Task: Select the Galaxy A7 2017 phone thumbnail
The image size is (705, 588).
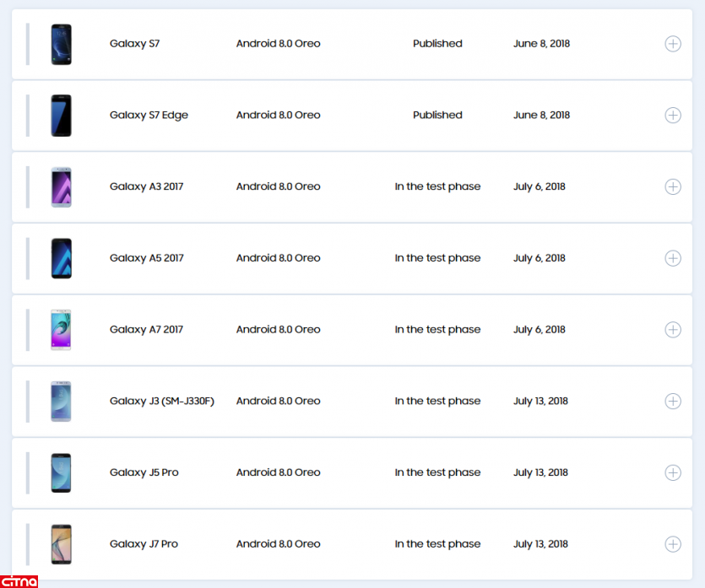Action: (x=61, y=330)
